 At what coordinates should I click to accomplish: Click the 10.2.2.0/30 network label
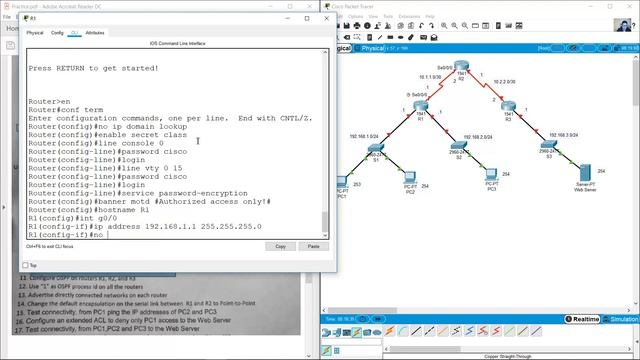(504, 82)
